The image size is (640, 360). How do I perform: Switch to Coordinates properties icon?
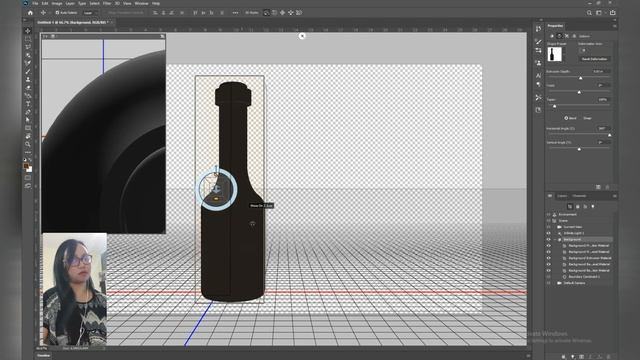574,36
